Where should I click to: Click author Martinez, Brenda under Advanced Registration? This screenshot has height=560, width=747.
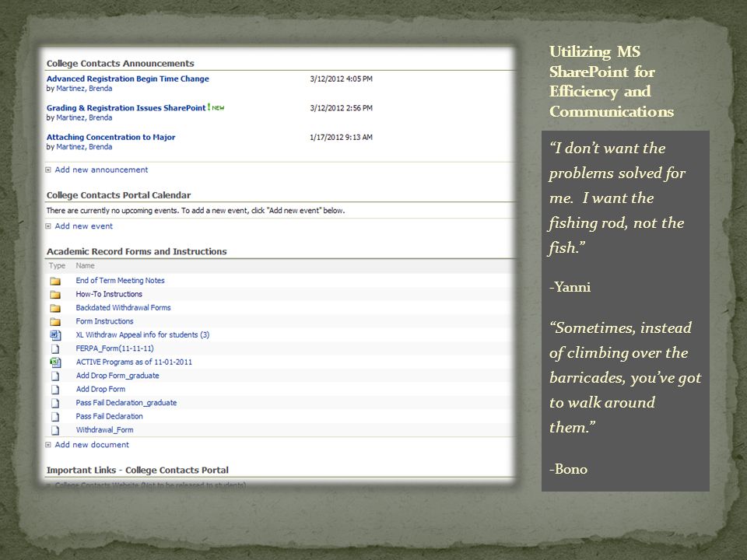tap(84, 89)
